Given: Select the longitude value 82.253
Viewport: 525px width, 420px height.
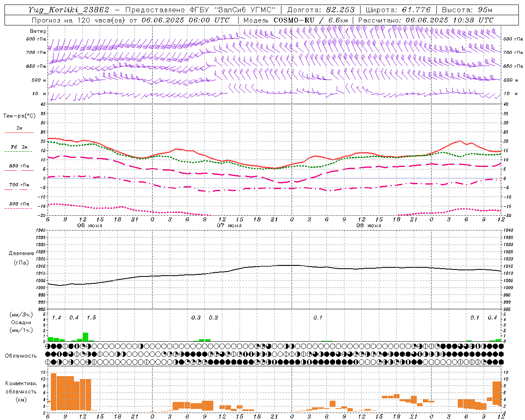Looking at the screenshot, I should (340, 10).
